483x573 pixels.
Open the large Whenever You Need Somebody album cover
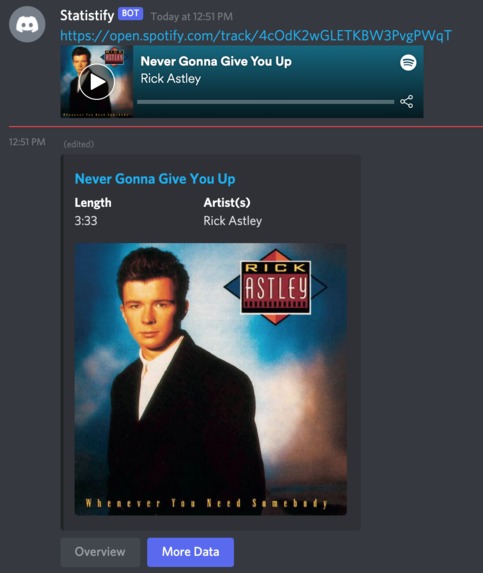coord(211,379)
